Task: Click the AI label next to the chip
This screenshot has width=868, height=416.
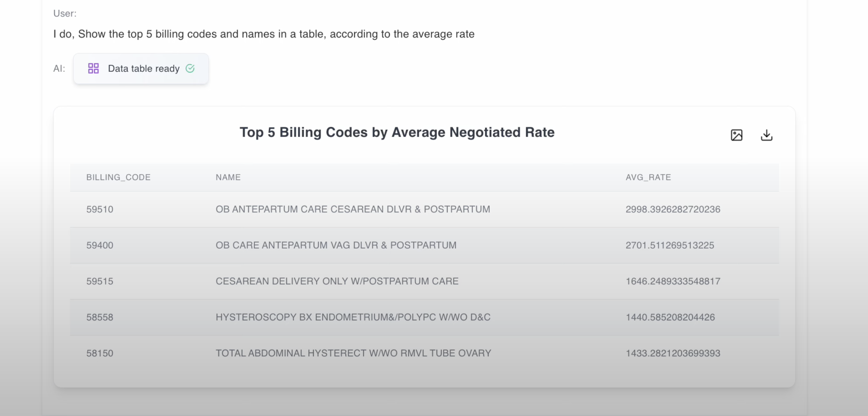Action: pos(59,68)
